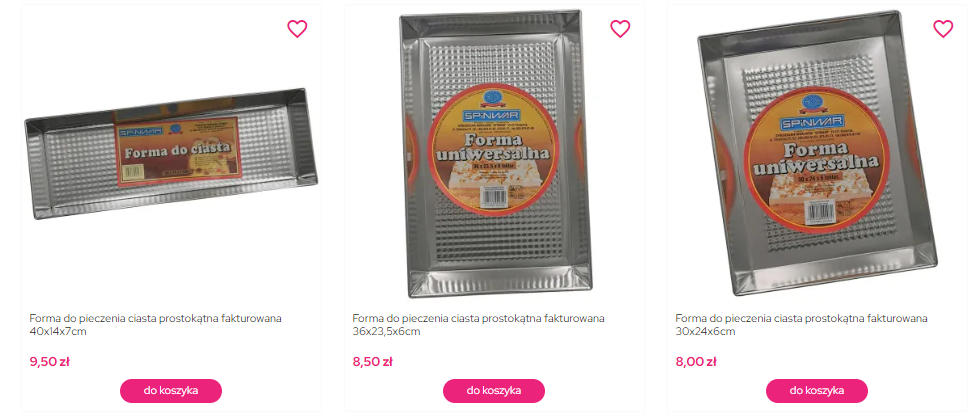
Task: Add the 40x14x7cm pan to wishlist
Action: point(297,29)
